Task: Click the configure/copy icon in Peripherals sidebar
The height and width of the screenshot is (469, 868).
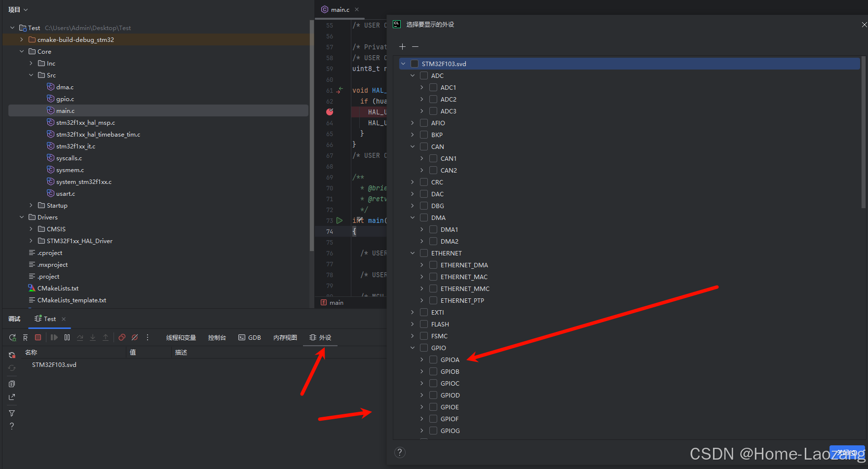Action: click(x=12, y=384)
